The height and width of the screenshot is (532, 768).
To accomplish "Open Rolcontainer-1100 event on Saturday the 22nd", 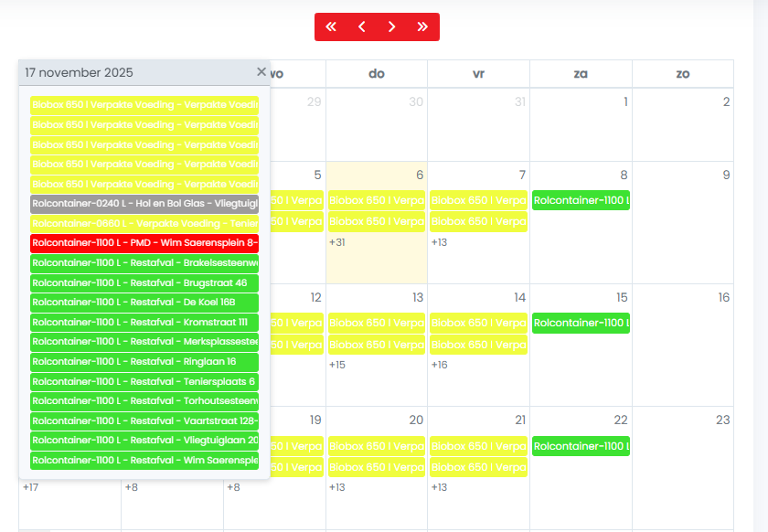I will (581, 446).
